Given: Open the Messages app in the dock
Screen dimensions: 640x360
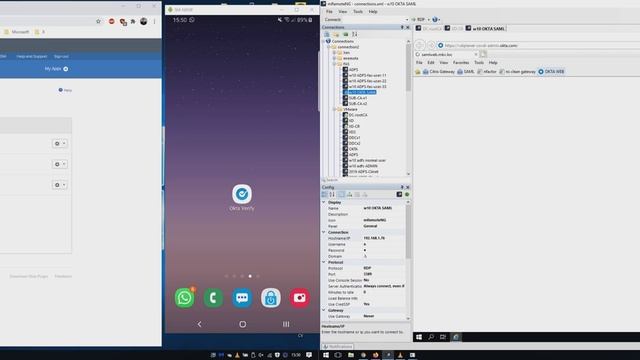Looking at the screenshot, I should [242, 298].
